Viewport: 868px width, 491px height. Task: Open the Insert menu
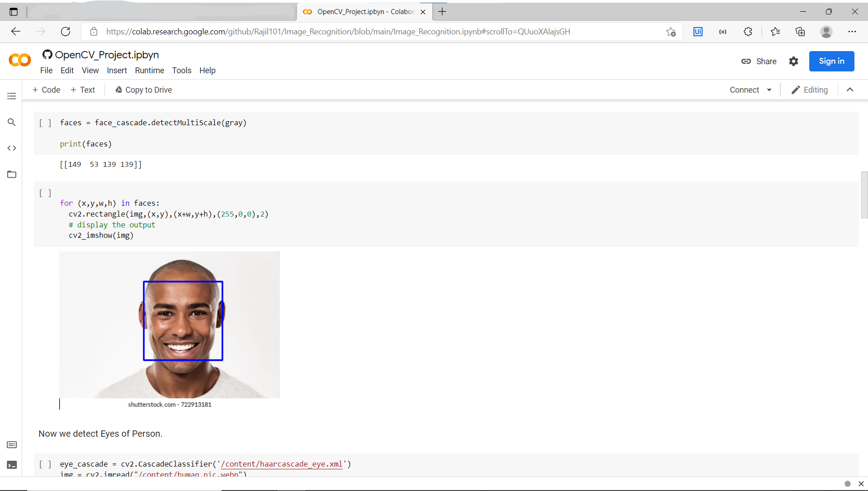[x=117, y=71]
